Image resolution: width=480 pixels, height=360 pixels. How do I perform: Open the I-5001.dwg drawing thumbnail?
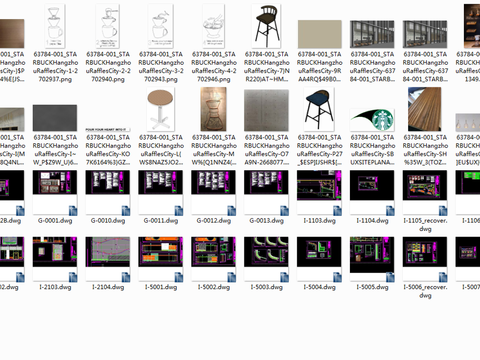click(x=161, y=260)
